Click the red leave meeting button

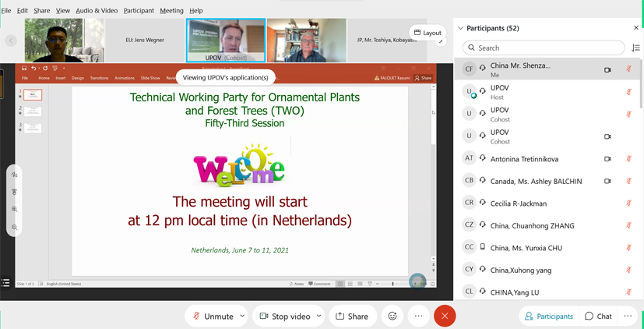445,316
